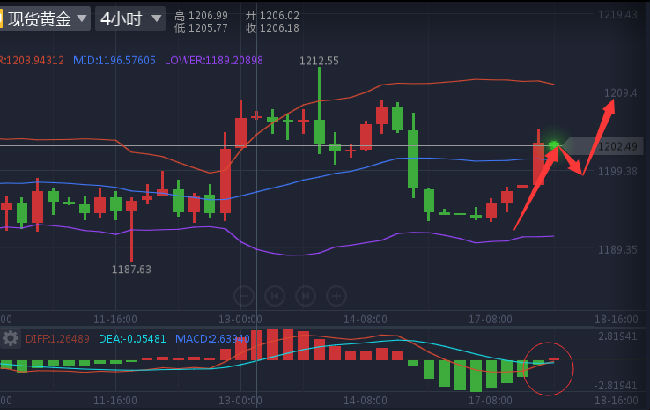650x410 pixels.
Task: Click the 高 1206.99 high quote value
Action: click(201, 16)
